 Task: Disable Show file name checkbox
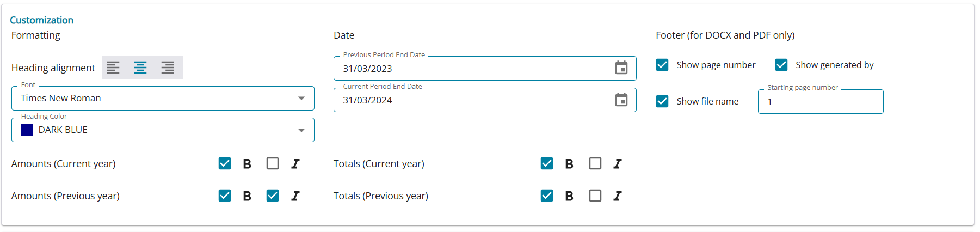click(x=662, y=101)
